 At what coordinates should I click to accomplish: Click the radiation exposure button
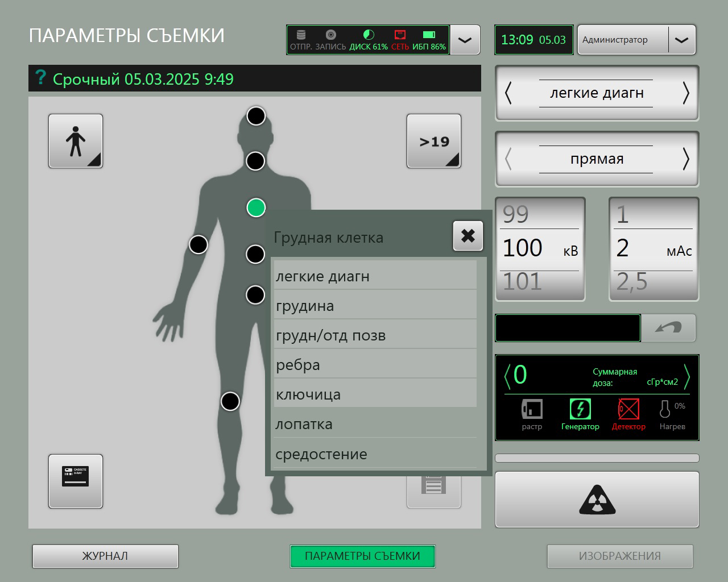click(597, 500)
